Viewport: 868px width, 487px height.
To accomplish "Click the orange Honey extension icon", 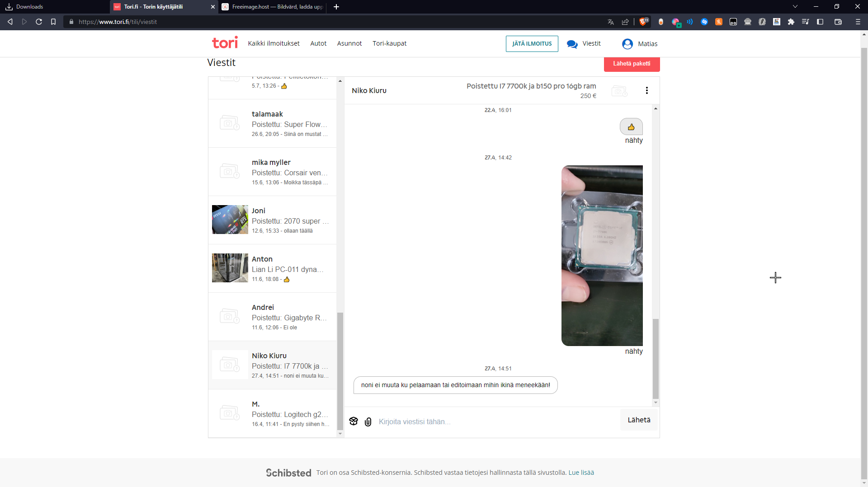I will (719, 22).
